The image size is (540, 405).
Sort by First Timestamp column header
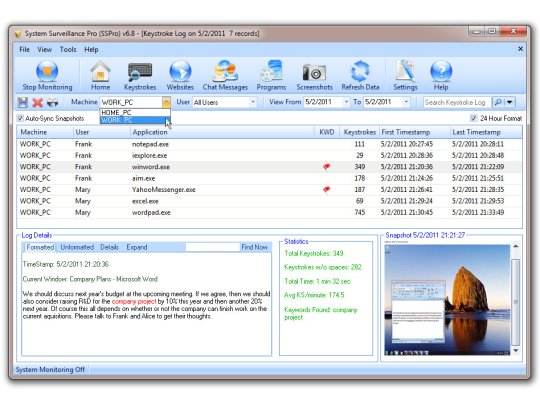coord(414,132)
